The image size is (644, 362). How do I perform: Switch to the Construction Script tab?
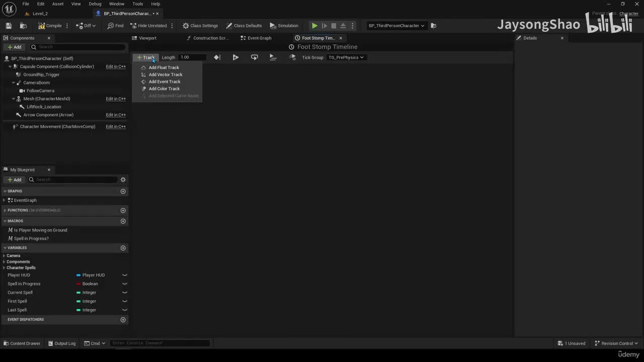207,38
